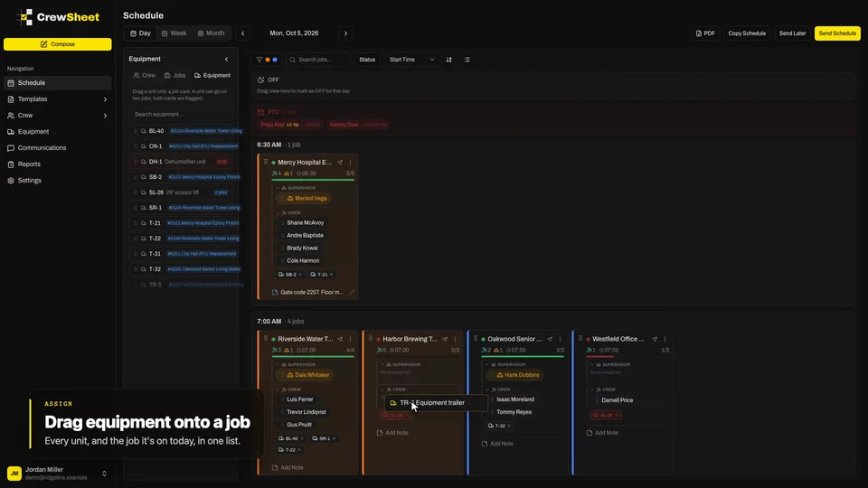Click the filter funnel icon
Viewport: 868px width, 488px height.
click(x=259, y=60)
